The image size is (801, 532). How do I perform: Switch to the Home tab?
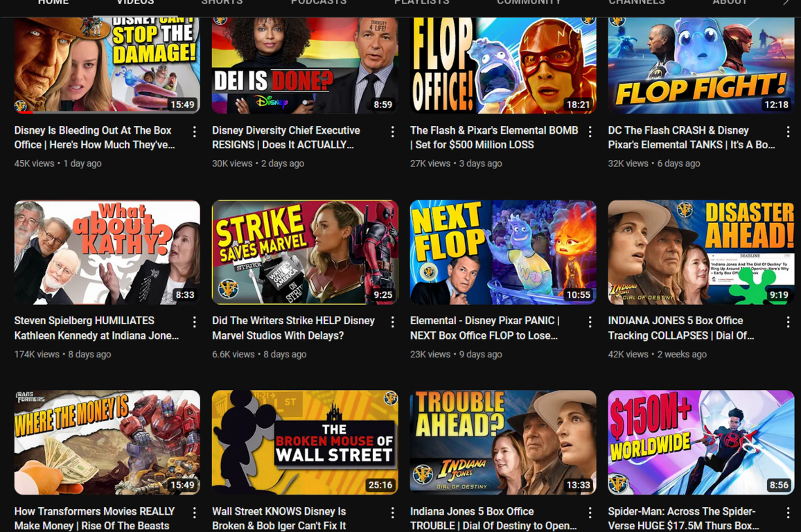53,3
